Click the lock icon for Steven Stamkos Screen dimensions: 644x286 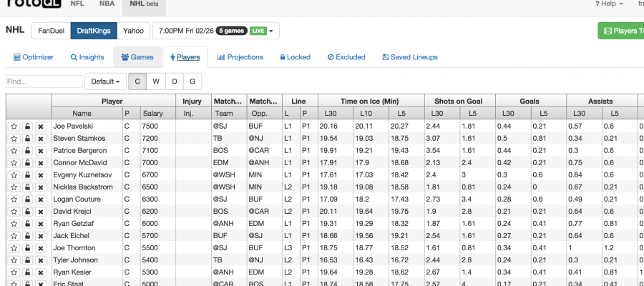point(27,138)
